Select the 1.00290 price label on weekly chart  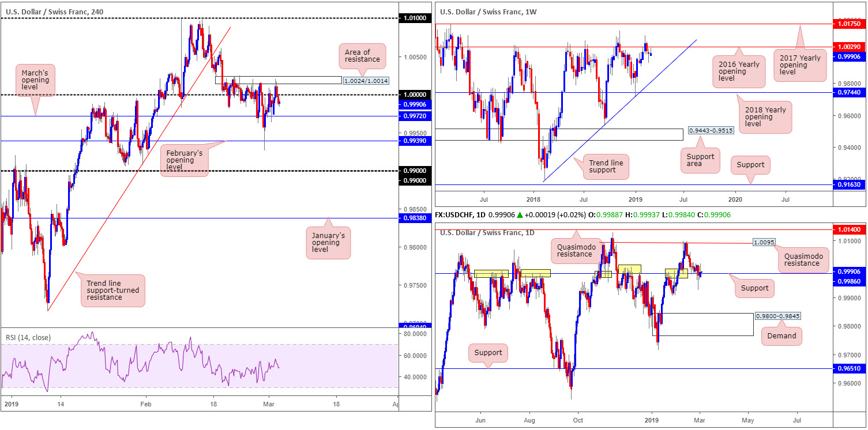pos(848,46)
